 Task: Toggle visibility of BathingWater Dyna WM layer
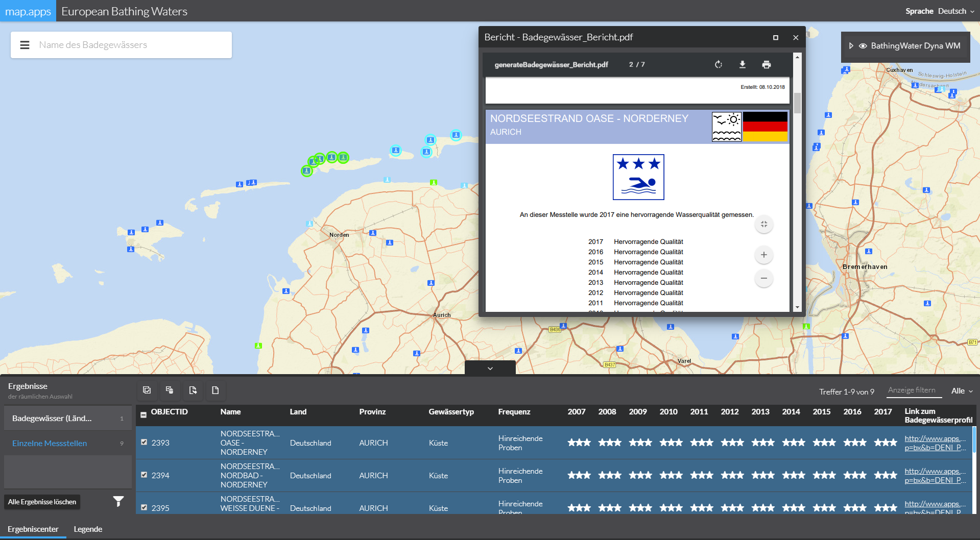pyautogui.click(x=863, y=46)
